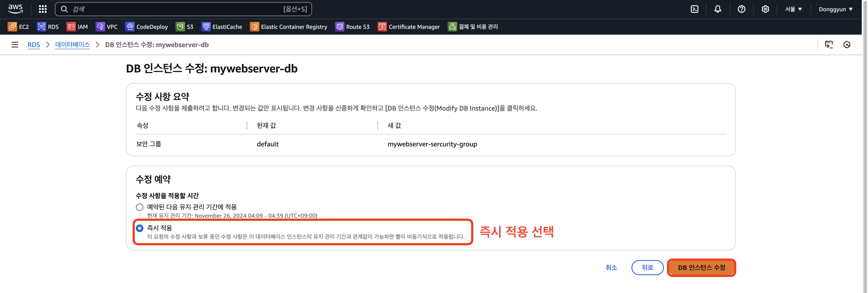This screenshot has height=293, width=868.
Task: Open the 서울 region dropdown
Action: 793,9
